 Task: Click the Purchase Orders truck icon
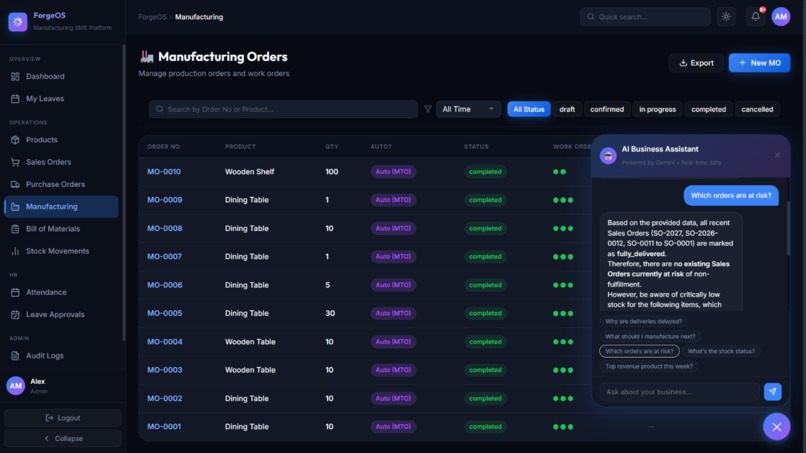[15, 184]
